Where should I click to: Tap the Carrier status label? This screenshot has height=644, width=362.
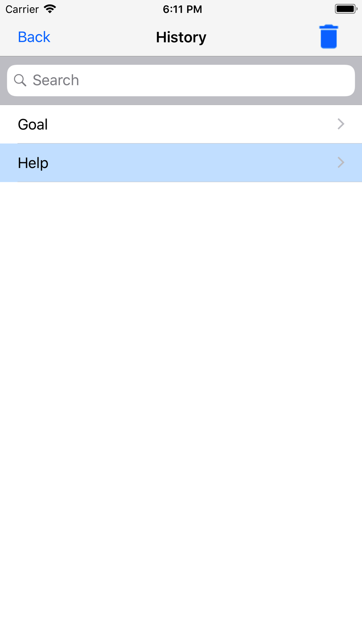(x=22, y=9)
